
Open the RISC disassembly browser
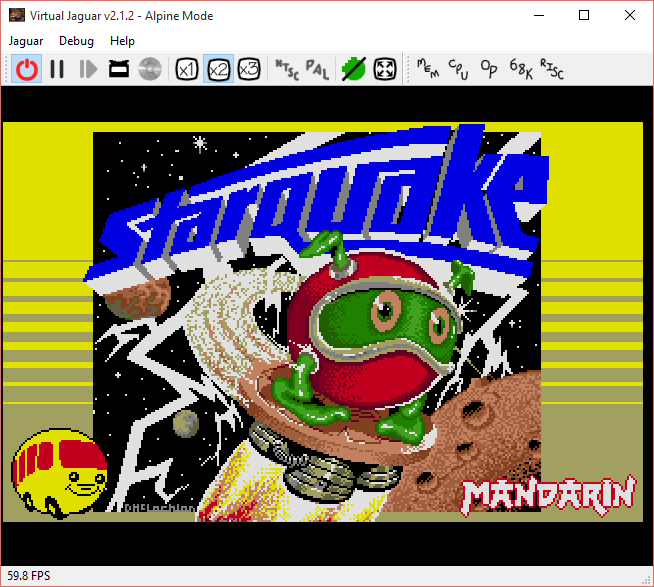point(552,68)
